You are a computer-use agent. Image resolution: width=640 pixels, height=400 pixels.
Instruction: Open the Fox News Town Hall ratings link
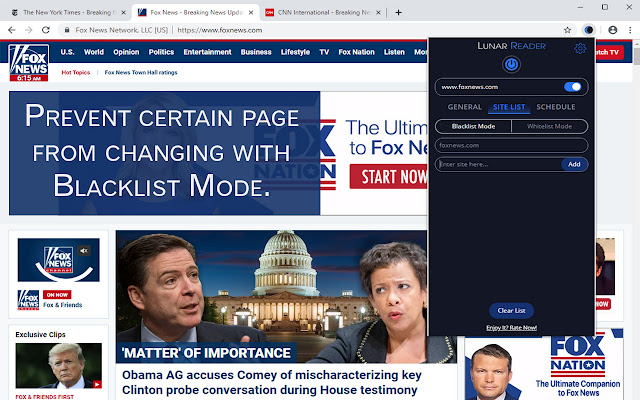point(141,73)
